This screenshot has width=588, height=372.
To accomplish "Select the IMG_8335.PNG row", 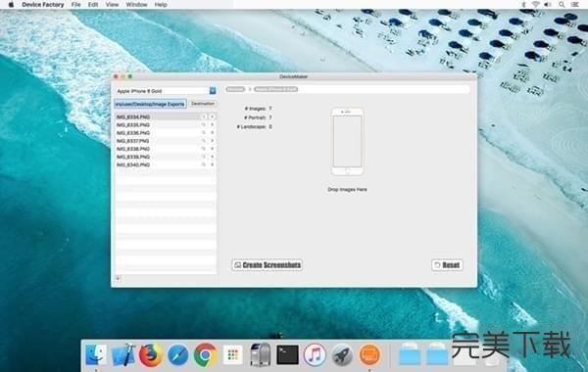I will [x=166, y=124].
